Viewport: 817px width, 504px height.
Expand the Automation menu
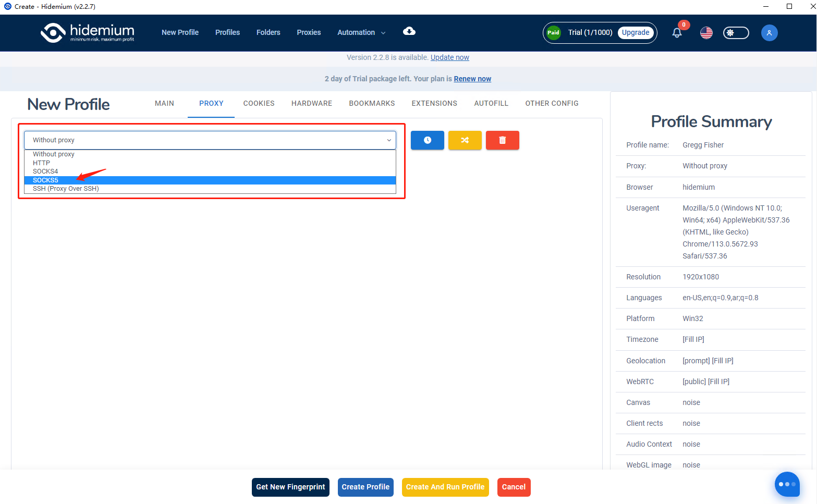(361, 32)
